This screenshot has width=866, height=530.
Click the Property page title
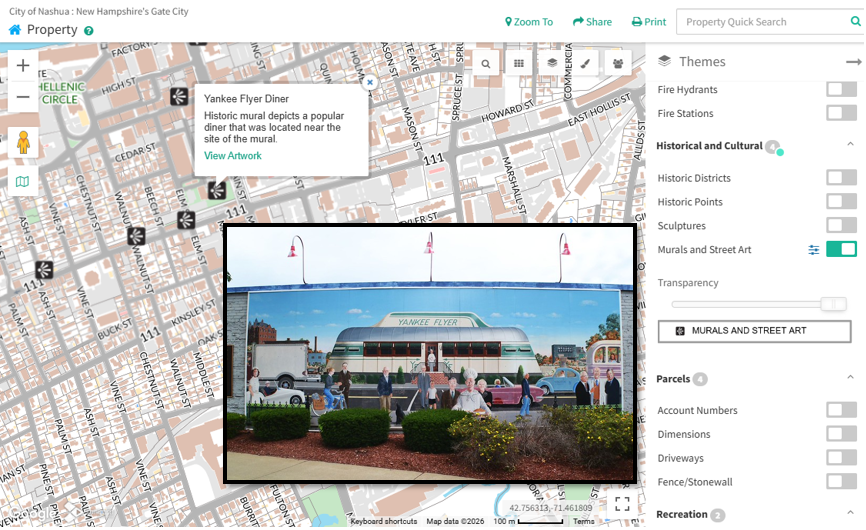pyautogui.click(x=52, y=30)
